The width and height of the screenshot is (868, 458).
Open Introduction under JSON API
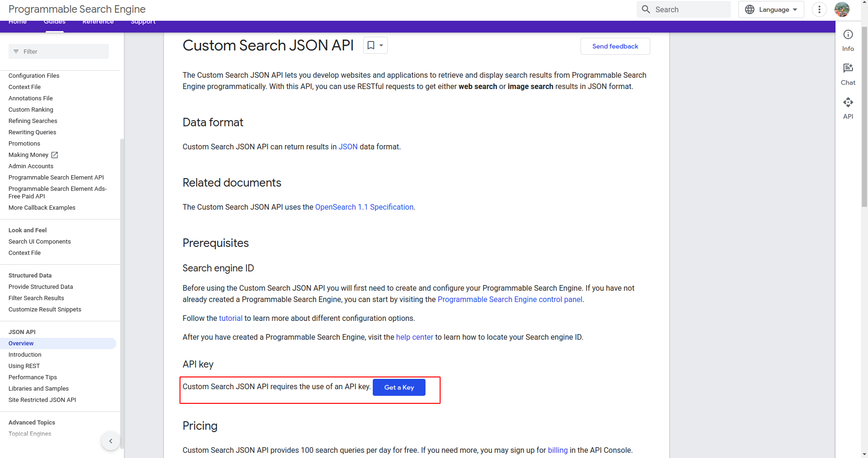(x=25, y=355)
